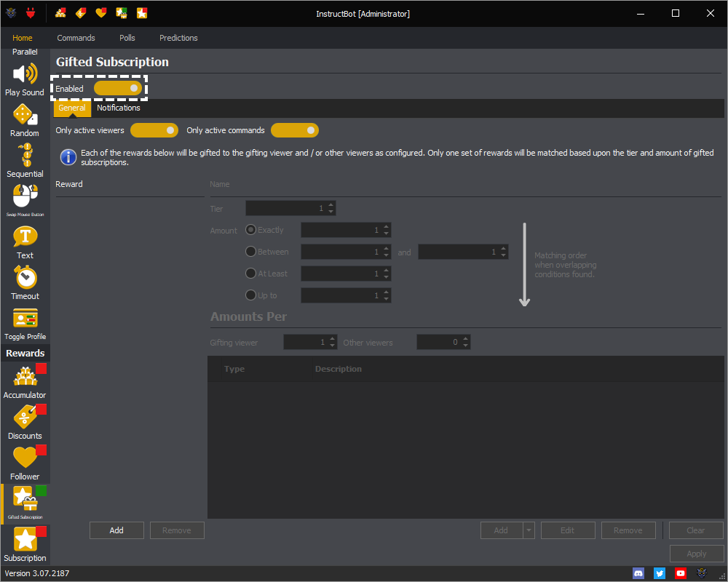Click the Up to amount spinner
This screenshot has height=582, width=728.
346,295
